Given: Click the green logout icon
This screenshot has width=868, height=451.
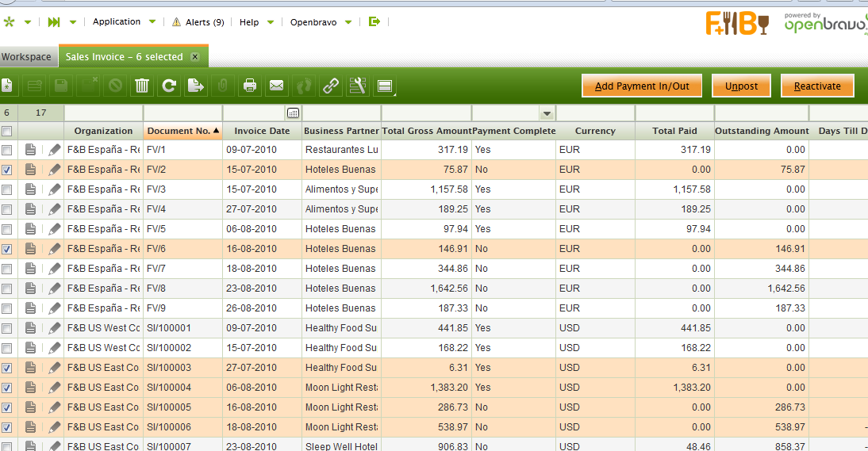Looking at the screenshot, I should [x=374, y=22].
